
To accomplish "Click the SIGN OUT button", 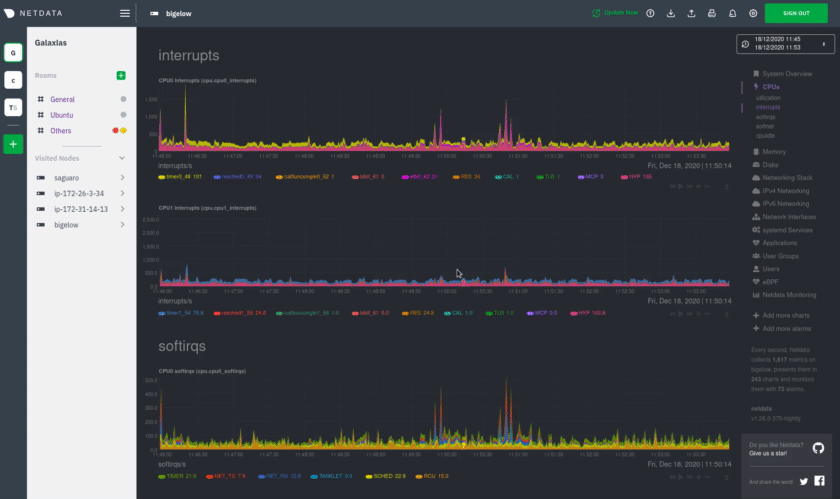I will [796, 13].
